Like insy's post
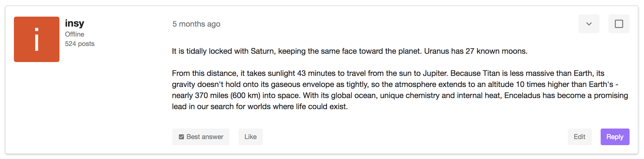The width and height of the screenshot is (644, 159). (x=250, y=137)
